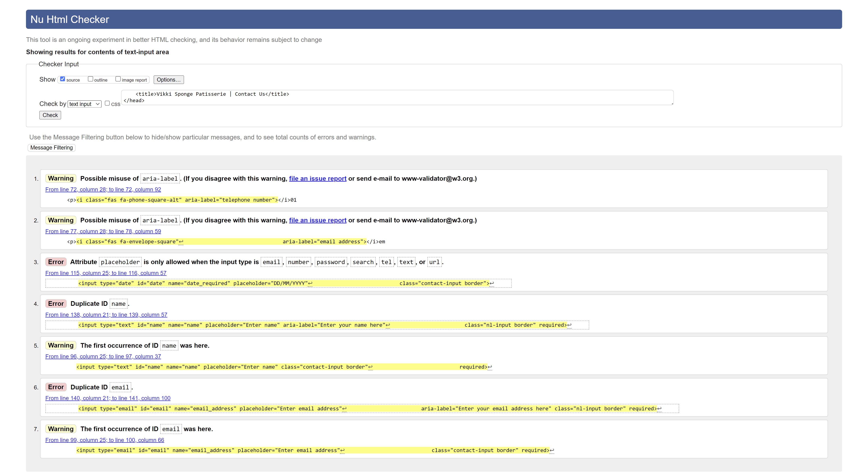
Task: Click the Error badge on 'Duplicate ID email'
Action: [x=56, y=387]
